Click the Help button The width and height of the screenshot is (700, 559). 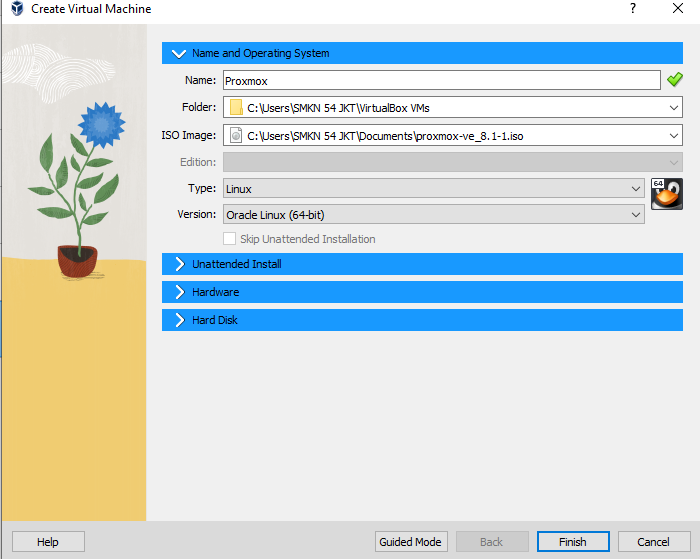pyautogui.click(x=48, y=542)
